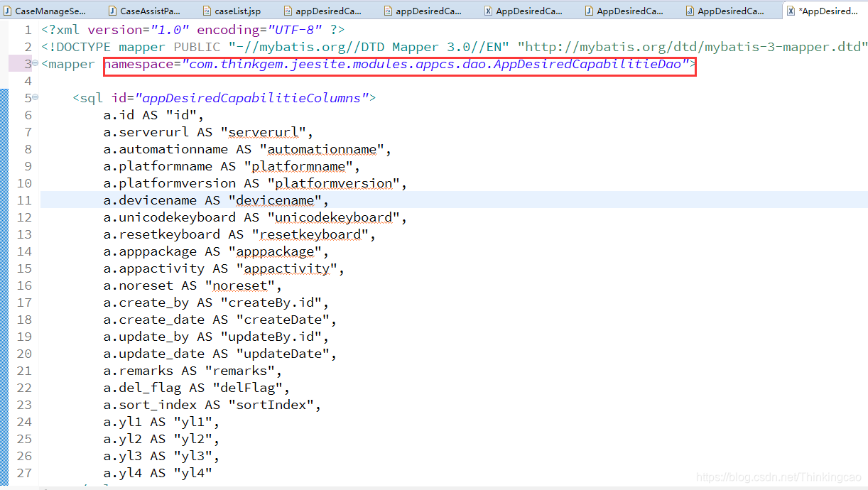
Task: Click the xml version declaration on line 1
Action: pos(192,30)
